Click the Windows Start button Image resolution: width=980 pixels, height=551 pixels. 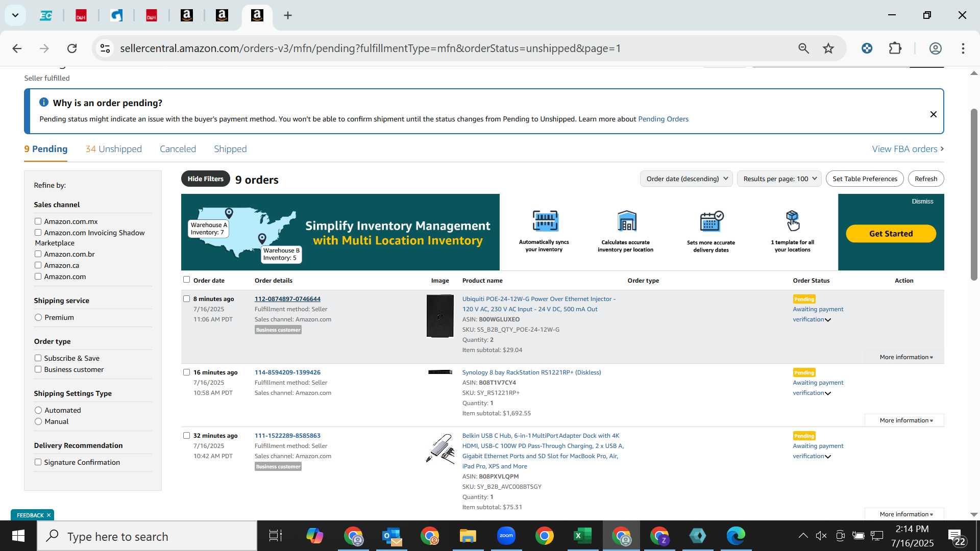tap(18, 536)
